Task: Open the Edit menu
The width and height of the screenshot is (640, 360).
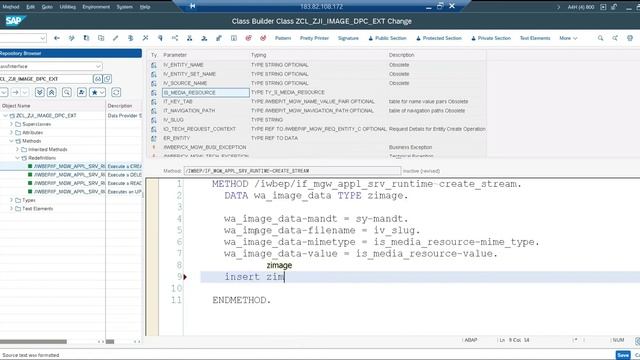Action: [31, 7]
